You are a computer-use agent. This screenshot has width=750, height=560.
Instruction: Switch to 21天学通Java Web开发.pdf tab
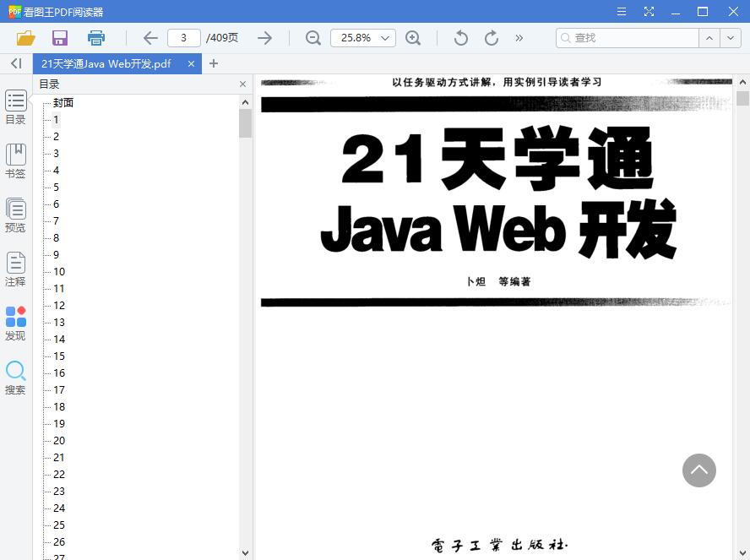coord(106,63)
